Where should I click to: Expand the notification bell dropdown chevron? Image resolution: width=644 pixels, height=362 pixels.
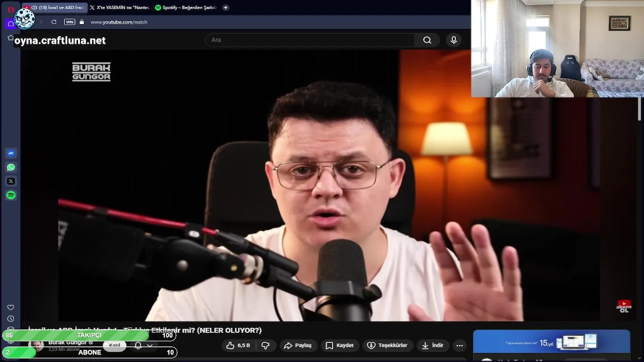click(149, 345)
